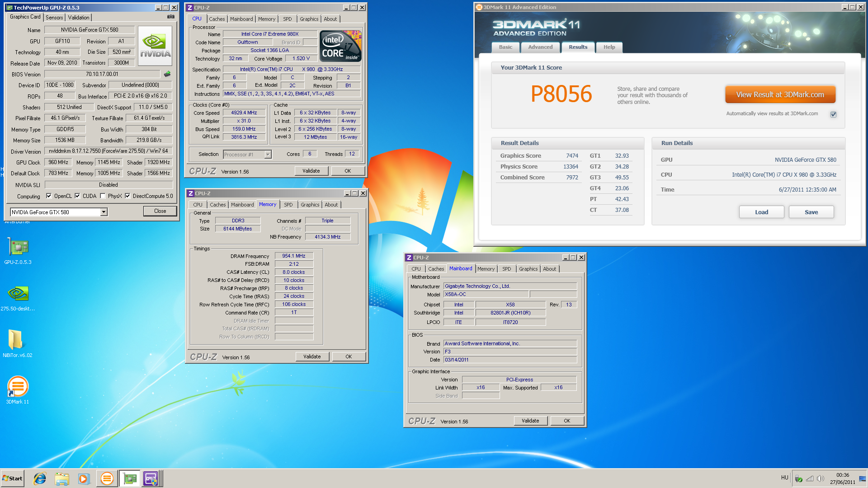Click the 3DMark 11 taskbar icon
This screenshot has width=868, height=488.
pos(107,479)
